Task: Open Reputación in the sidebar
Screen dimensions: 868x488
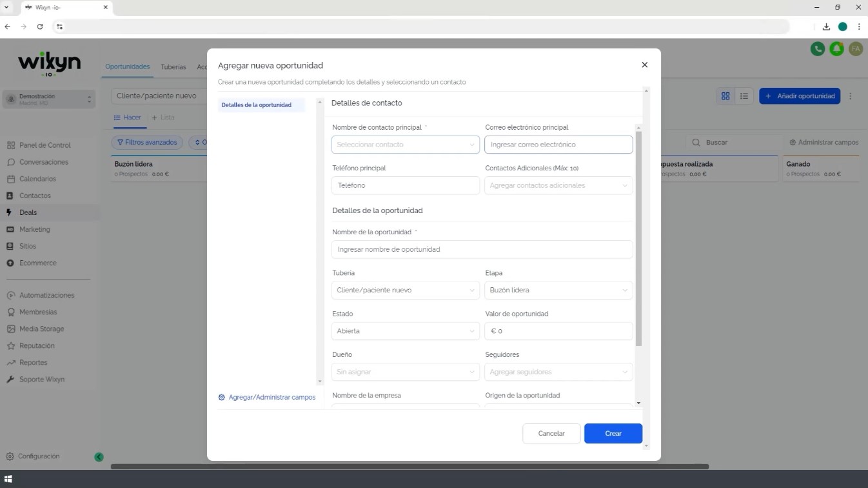Action: coord(37,345)
